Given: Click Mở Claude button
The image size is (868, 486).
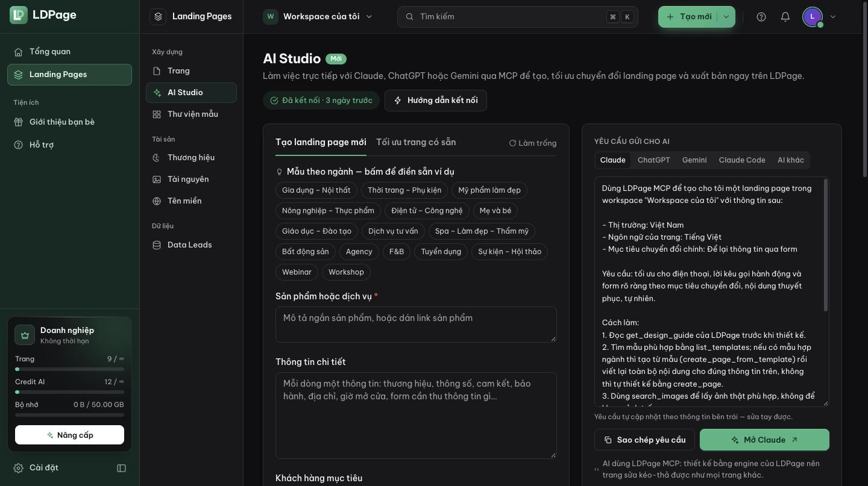Looking at the screenshot, I should pyautogui.click(x=764, y=440).
